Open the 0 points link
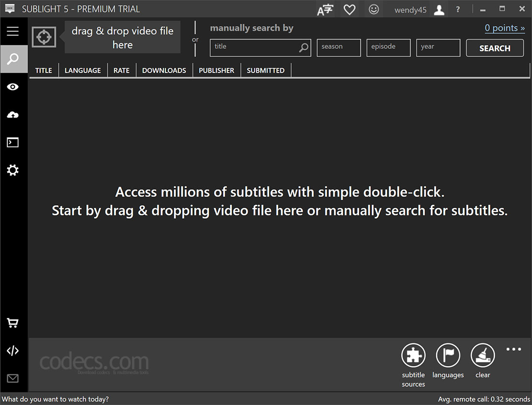This screenshot has width=532, height=405. pos(504,28)
